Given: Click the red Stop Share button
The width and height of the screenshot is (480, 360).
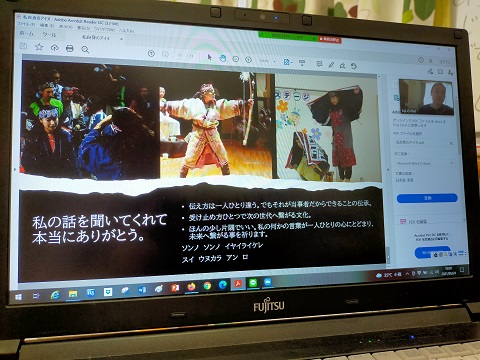Looking at the screenshot, I should click(x=329, y=39).
